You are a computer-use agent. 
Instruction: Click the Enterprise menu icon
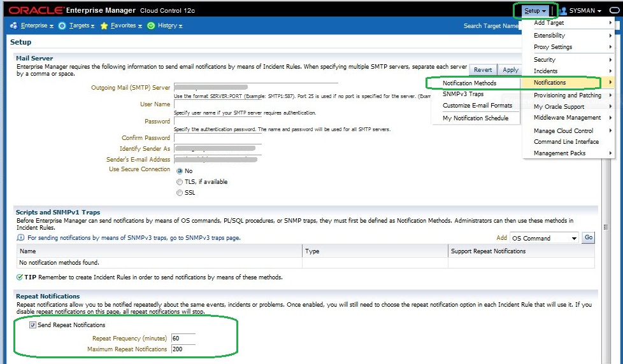[14, 26]
